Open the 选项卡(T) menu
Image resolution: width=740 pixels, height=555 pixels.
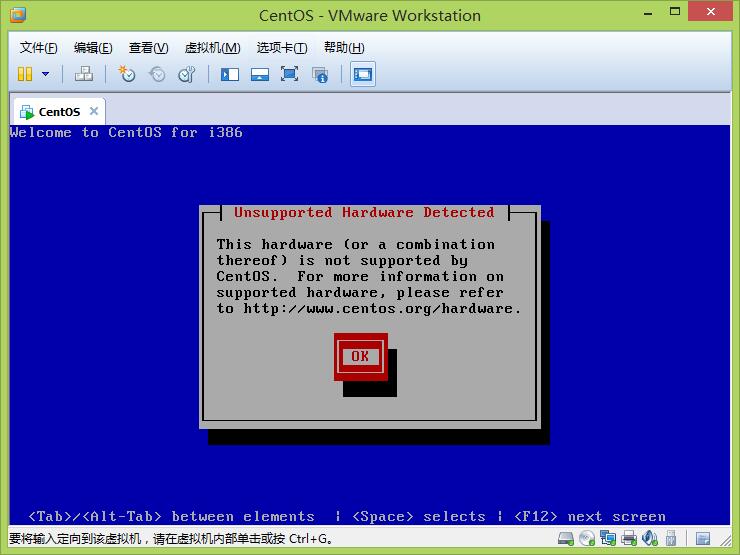[281, 47]
